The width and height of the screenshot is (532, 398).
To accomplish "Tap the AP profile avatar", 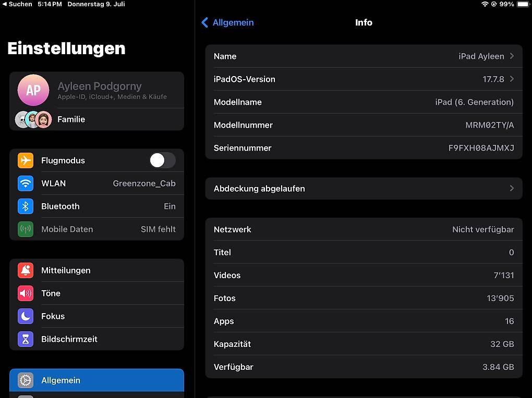I will pos(33,90).
